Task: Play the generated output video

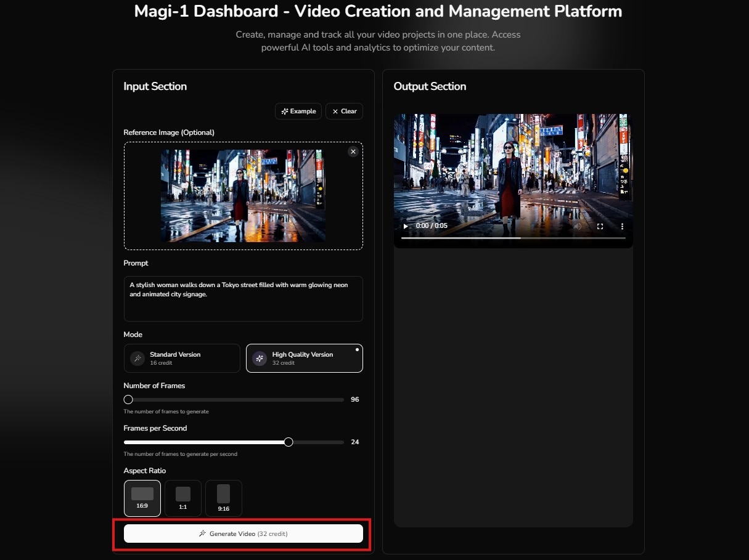Action: click(x=406, y=226)
